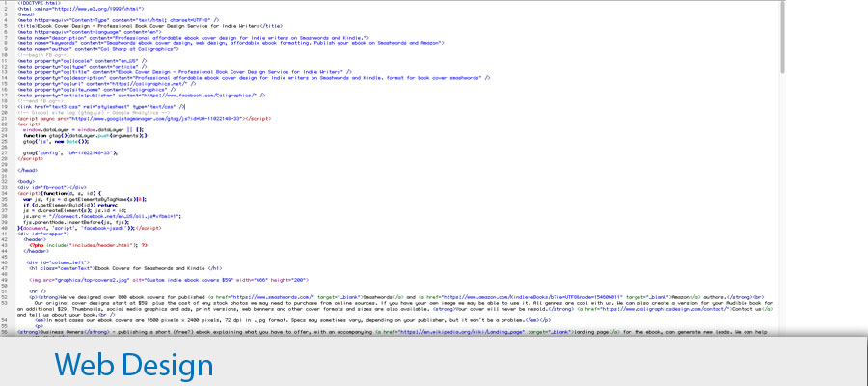This screenshot has width=868, height=386.
Task: Click the js.src connect.facebook.net line
Action: pos(102,216)
